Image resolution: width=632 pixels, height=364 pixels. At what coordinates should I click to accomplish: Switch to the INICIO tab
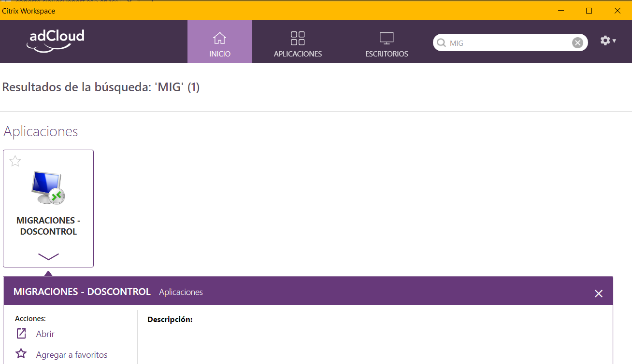point(220,42)
